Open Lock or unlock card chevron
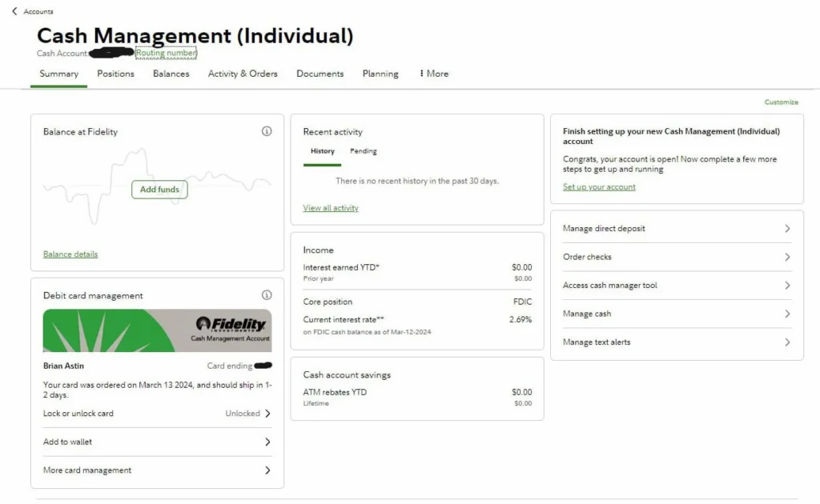 [x=267, y=413]
